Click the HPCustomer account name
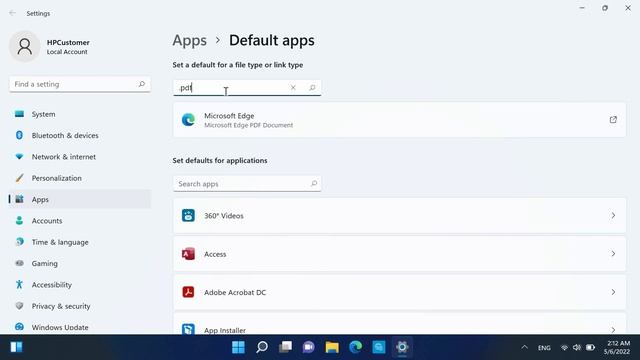 [x=68, y=42]
